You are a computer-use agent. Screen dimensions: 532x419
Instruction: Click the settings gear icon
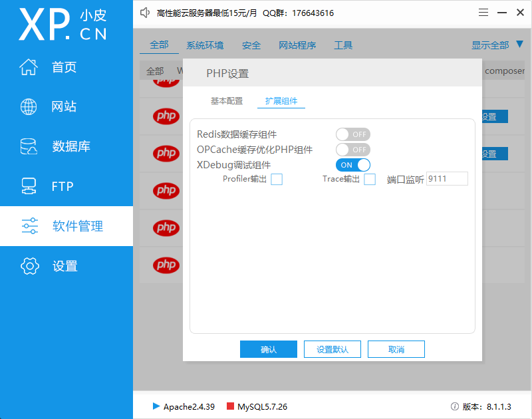coord(29,266)
